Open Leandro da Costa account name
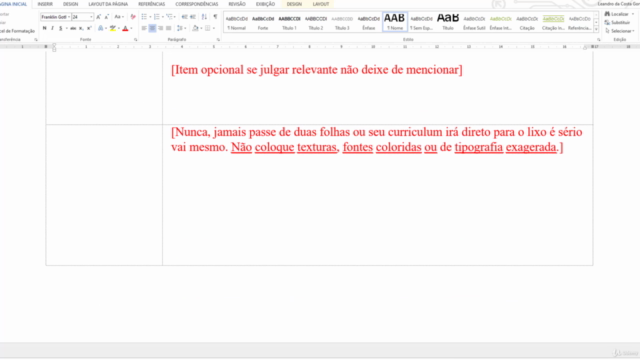The height and width of the screenshot is (360, 640). [x=618, y=4]
